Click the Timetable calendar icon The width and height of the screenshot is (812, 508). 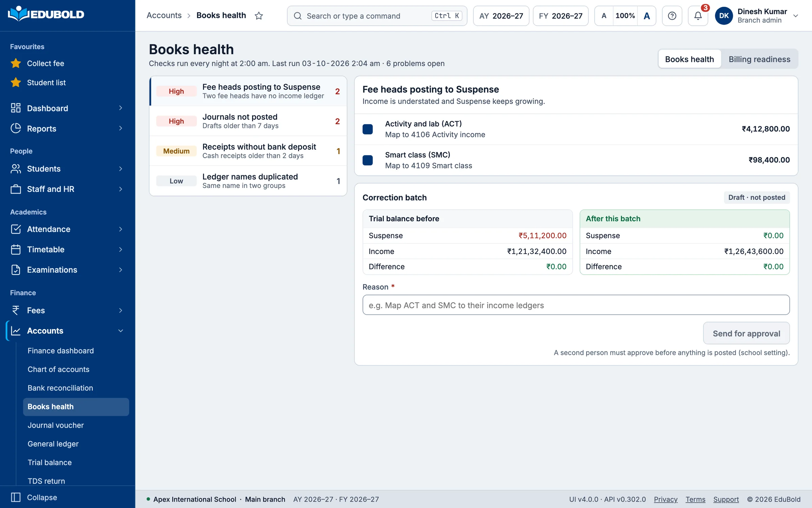[x=16, y=250]
